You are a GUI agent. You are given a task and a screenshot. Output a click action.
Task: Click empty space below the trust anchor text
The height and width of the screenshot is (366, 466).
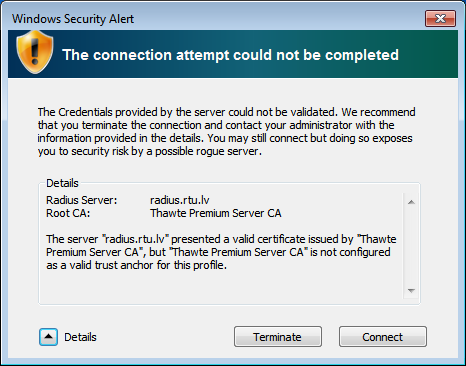[x=220, y=287]
